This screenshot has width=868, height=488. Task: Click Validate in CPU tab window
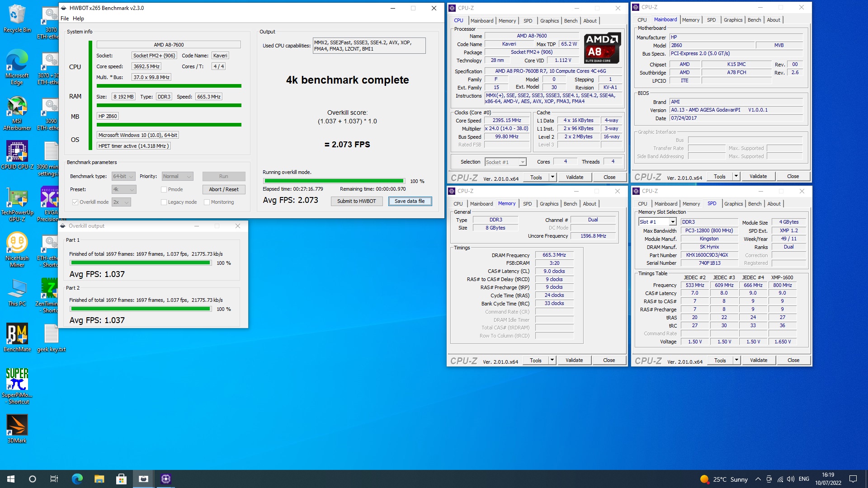coord(575,177)
